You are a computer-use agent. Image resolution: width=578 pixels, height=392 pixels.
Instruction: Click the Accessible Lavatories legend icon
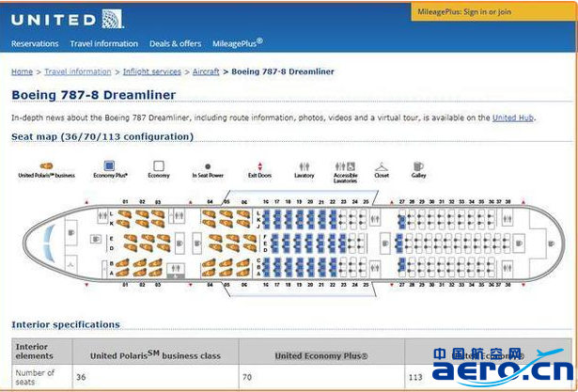tap(345, 166)
